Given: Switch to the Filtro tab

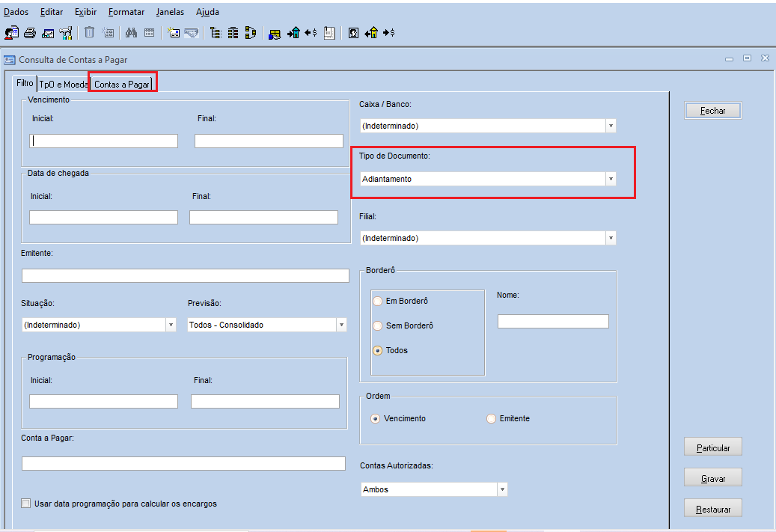Looking at the screenshot, I should click(x=25, y=83).
